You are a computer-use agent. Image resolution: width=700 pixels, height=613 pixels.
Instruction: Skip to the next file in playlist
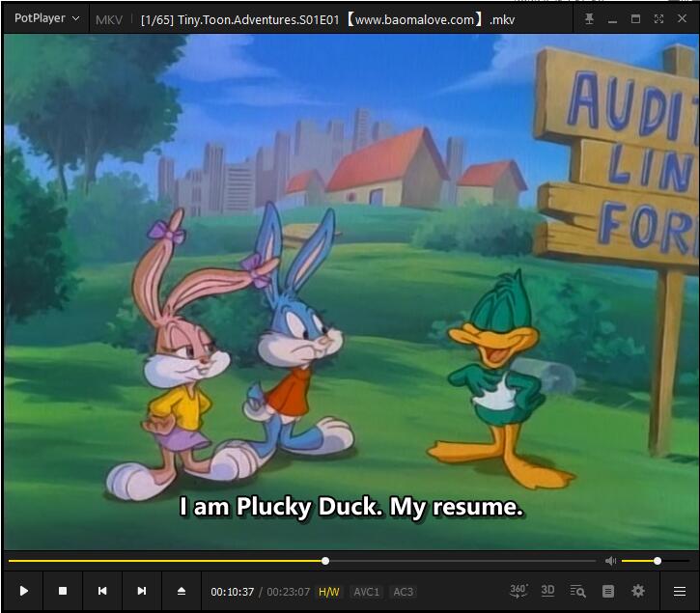142,591
